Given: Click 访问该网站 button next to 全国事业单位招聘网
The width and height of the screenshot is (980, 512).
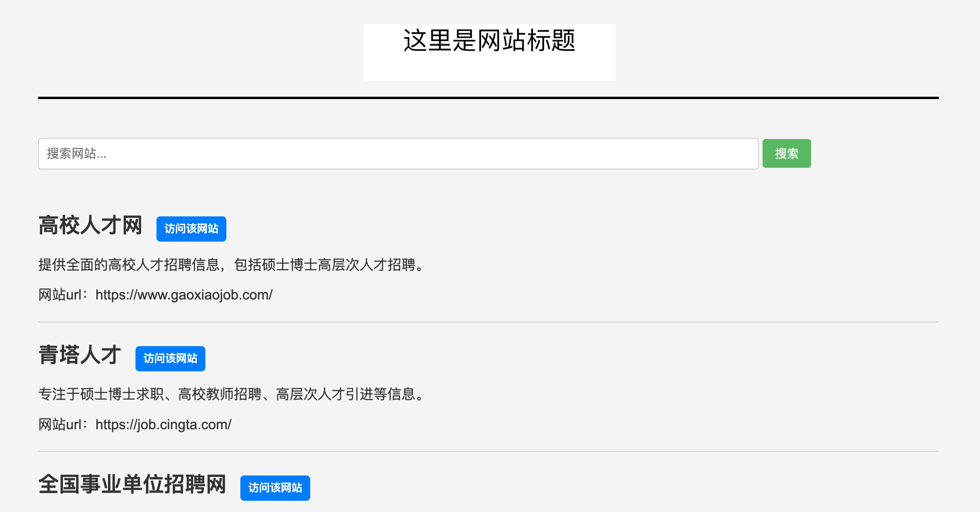Looking at the screenshot, I should click(x=275, y=488).
